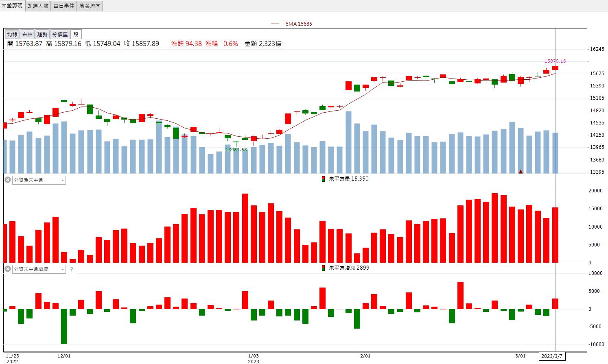Viewport: 608px width, 364px height.
Task: Toggle the 均線 moving average button
Action: (12, 35)
